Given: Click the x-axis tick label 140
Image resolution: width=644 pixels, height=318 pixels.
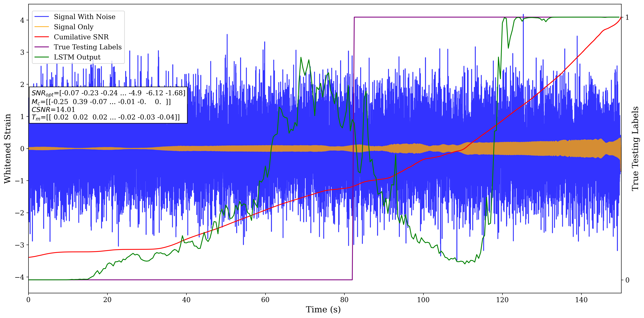Looking at the screenshot, I should [x=581, y=300].
